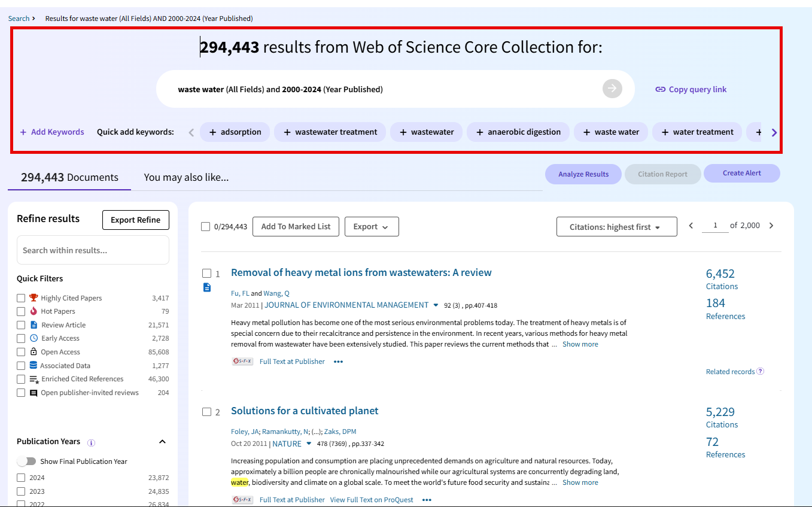812x507 pixels.
Task: Open the Solutions for a cultivated planet article
Action: pos(305,411)
